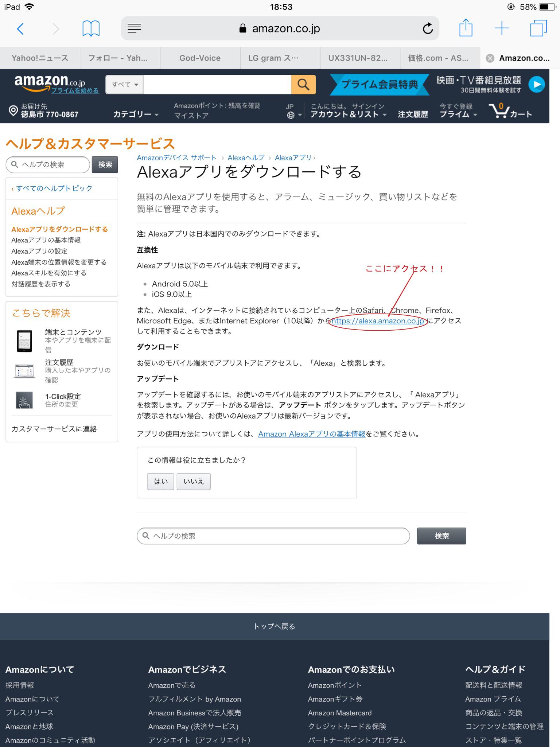Switch to the God-Voice tab
The height and width of the screenshot is (747, 560).
tap(200, 58)
